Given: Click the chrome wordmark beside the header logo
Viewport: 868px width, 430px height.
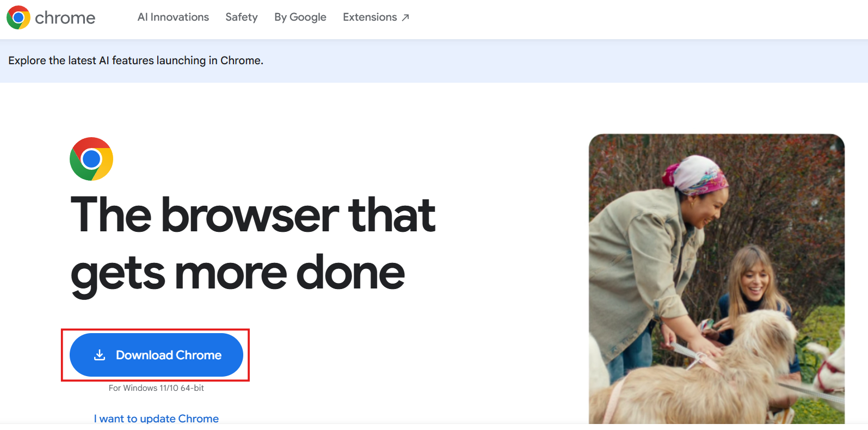Looking at the screenshot, I should click(65, 18).
